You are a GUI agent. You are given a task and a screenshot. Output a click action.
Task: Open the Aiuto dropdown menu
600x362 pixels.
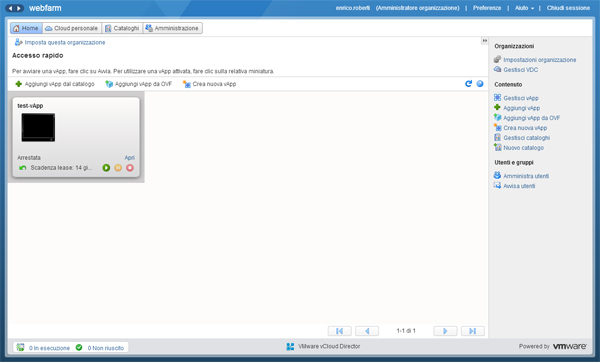(x=524, y=8)
